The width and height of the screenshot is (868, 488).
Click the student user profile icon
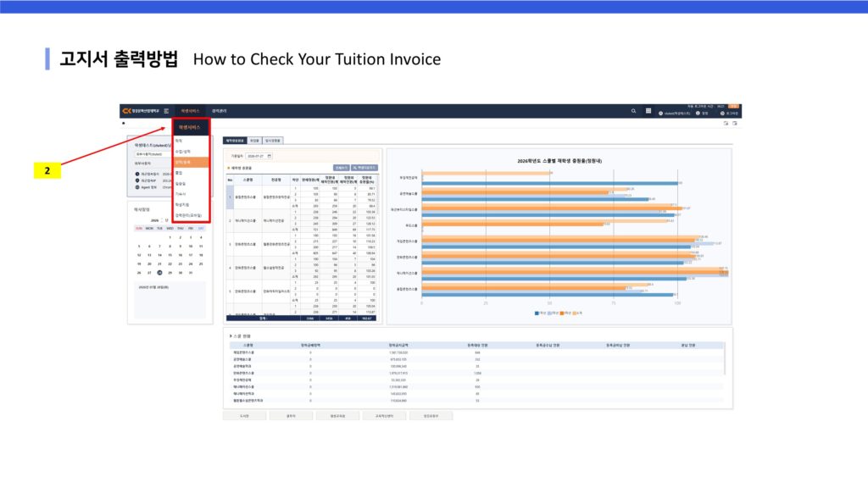(x=660, y=114)
